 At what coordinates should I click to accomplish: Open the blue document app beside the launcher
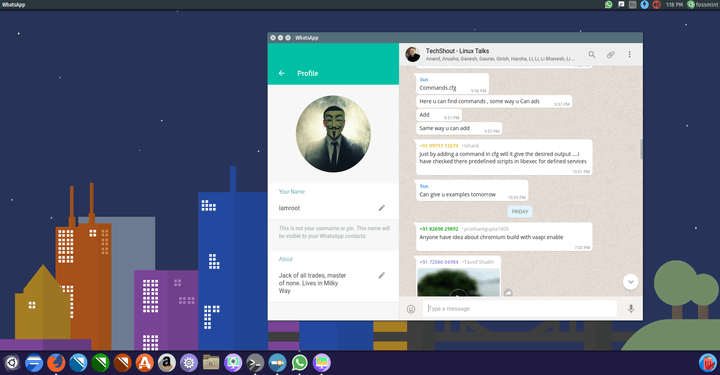point(34,363)
